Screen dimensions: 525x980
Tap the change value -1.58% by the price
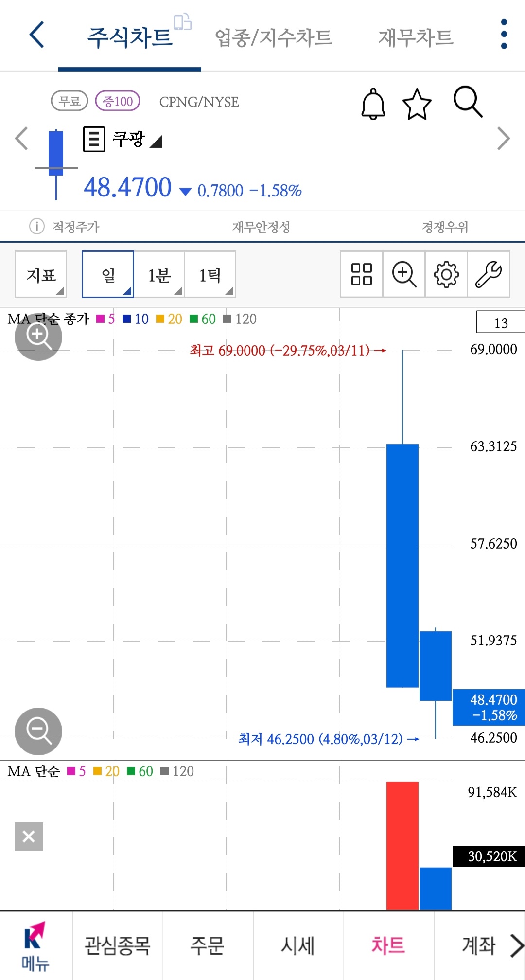click(276, 190)
